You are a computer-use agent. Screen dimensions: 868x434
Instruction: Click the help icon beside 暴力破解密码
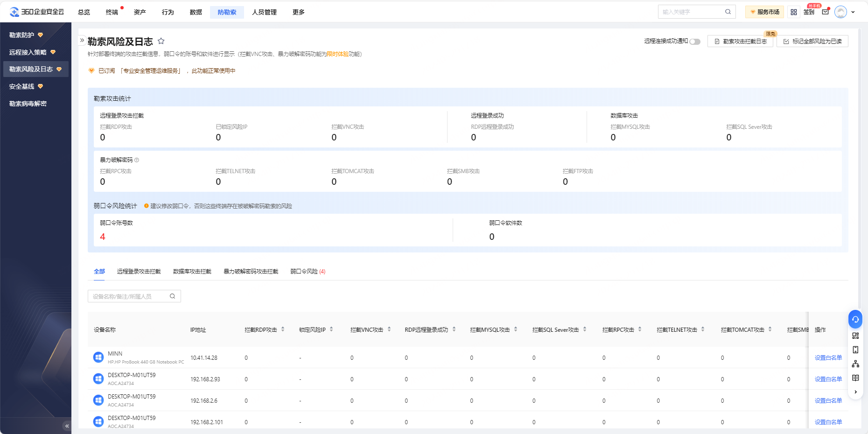[137, 160]
